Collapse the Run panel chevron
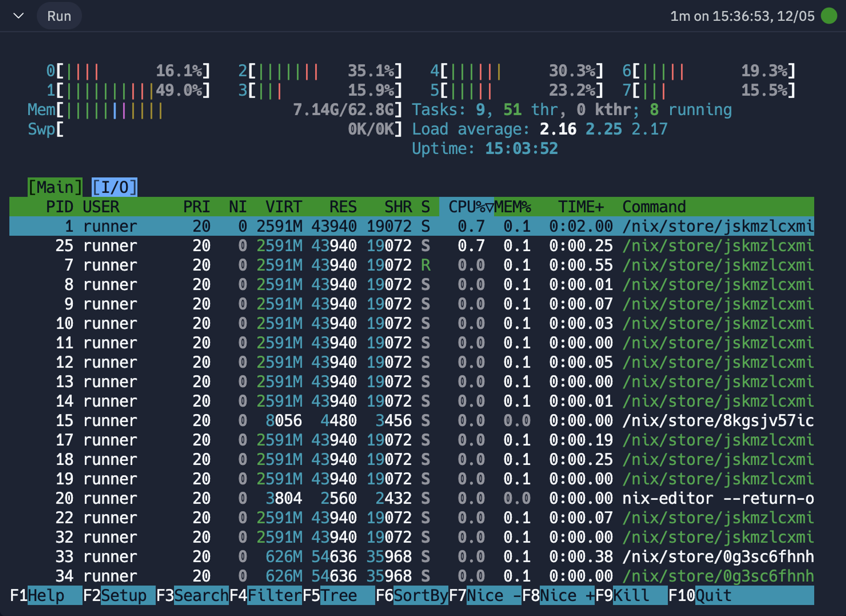Image resolution: width=846 pixels, height=616 pixels. point(19,16)
